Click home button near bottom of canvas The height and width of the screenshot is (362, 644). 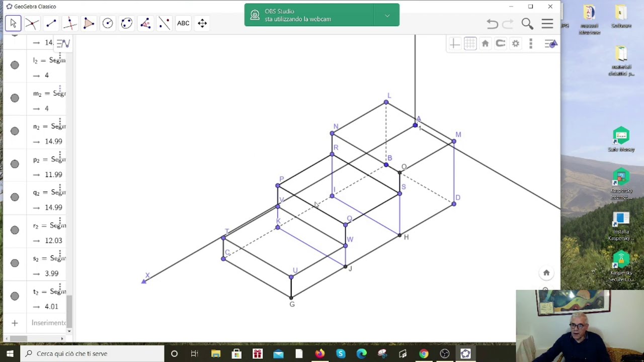(x=546, y=273)
